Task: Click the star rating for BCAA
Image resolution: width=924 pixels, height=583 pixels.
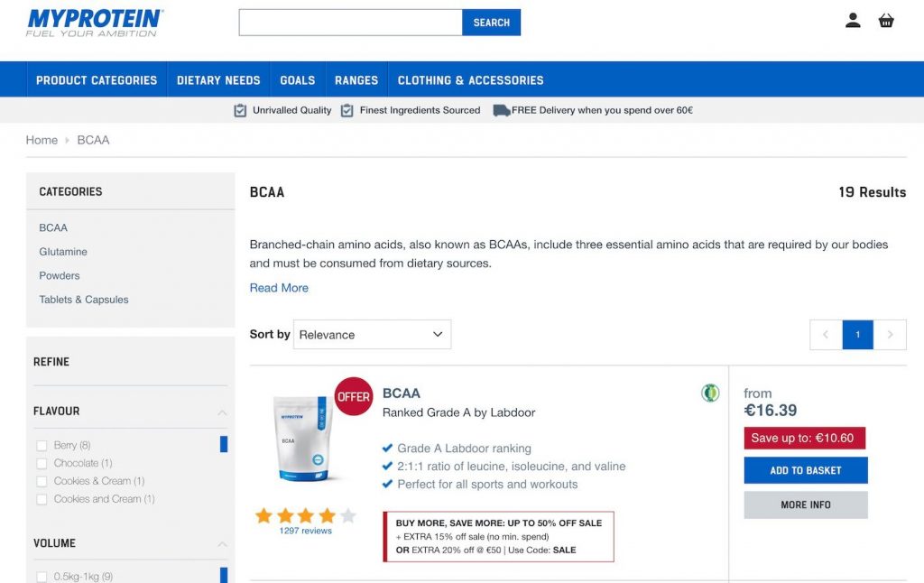Action: point(305,516)
